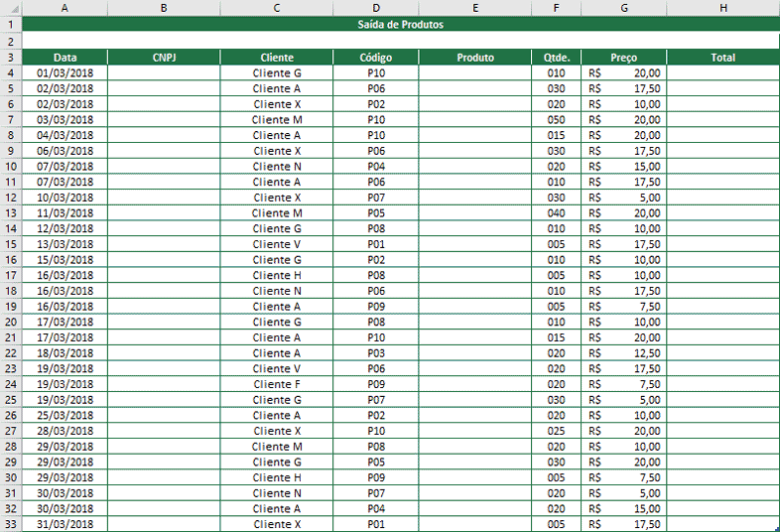Click the 'Data' header cell
This screenshot has width=780, height=532.
65,58
